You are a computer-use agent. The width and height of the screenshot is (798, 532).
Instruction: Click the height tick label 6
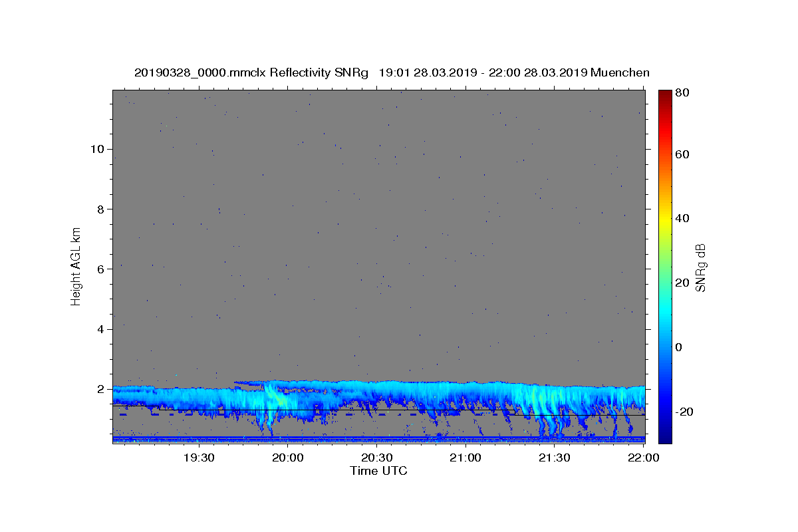(x=100, y=269)
